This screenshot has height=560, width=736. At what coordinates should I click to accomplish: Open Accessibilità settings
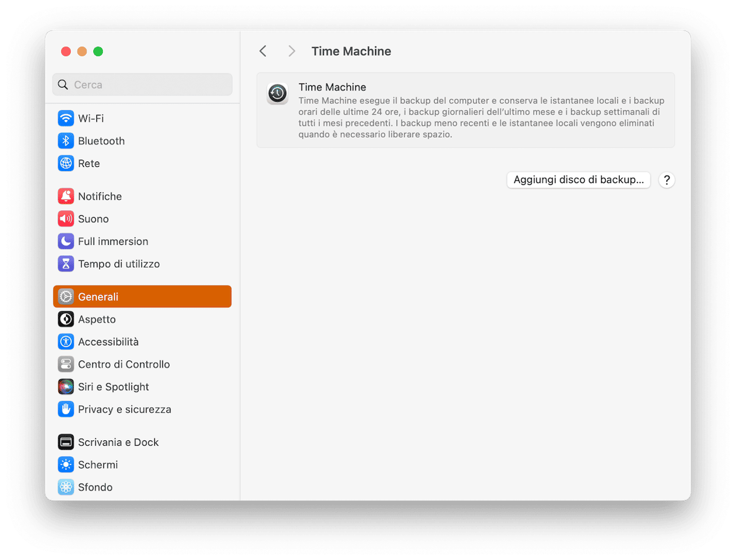108,342
